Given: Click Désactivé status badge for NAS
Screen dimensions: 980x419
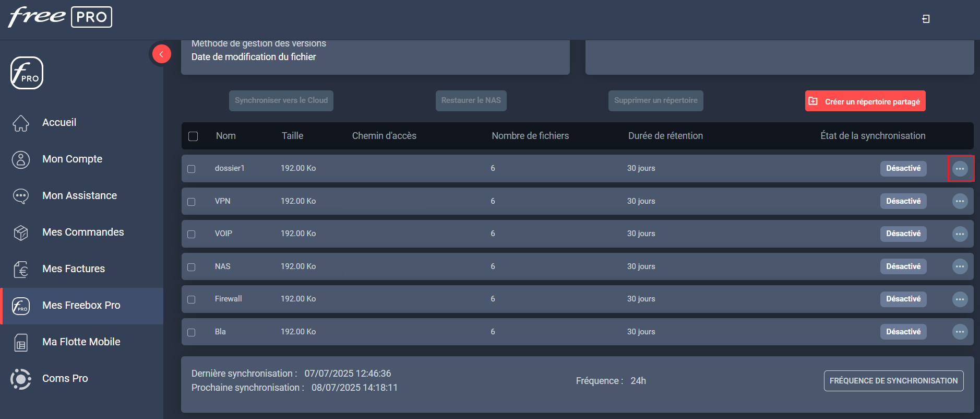Looking at the screenshot, I should pyautogui.click(x=903, y=266).
